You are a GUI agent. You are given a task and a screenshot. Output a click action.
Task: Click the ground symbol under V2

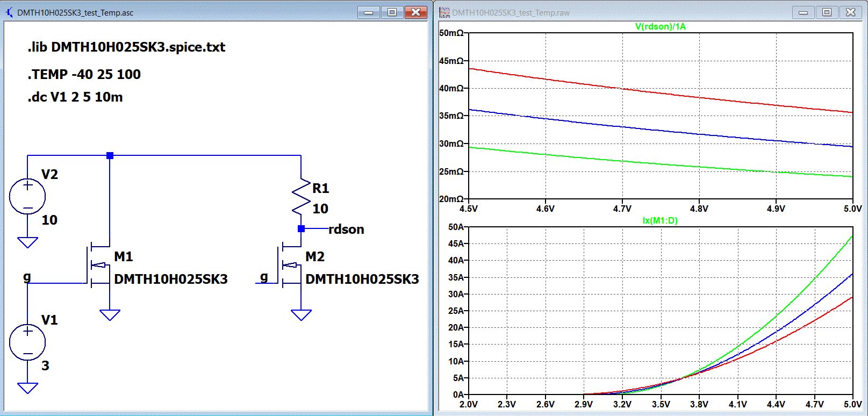27,242
